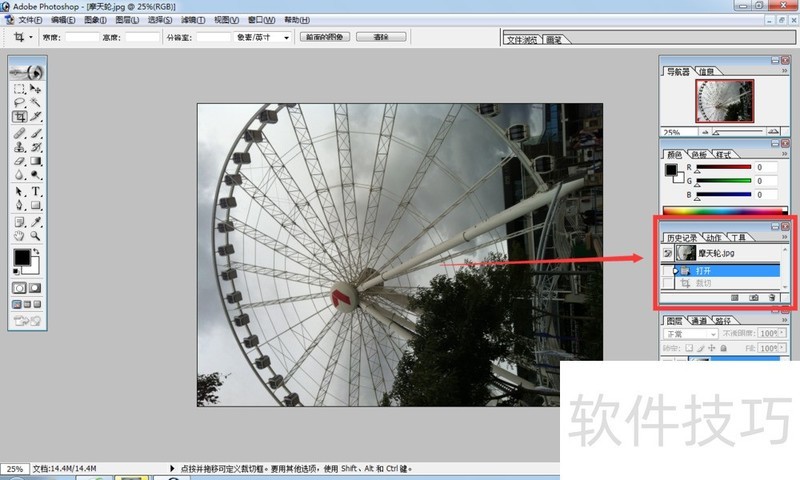Select the Type tool
The image size is (800, 480).
(35, 192)
